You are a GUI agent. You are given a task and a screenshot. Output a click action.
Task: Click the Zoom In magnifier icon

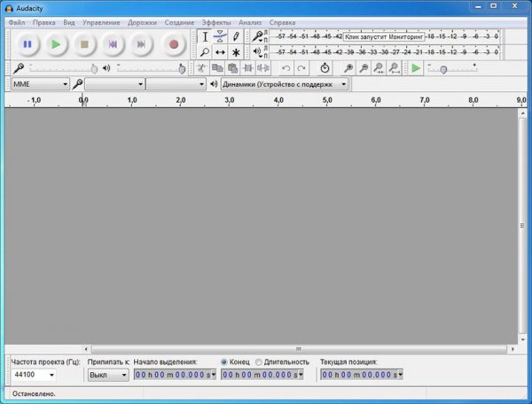[x=348, y=68]
